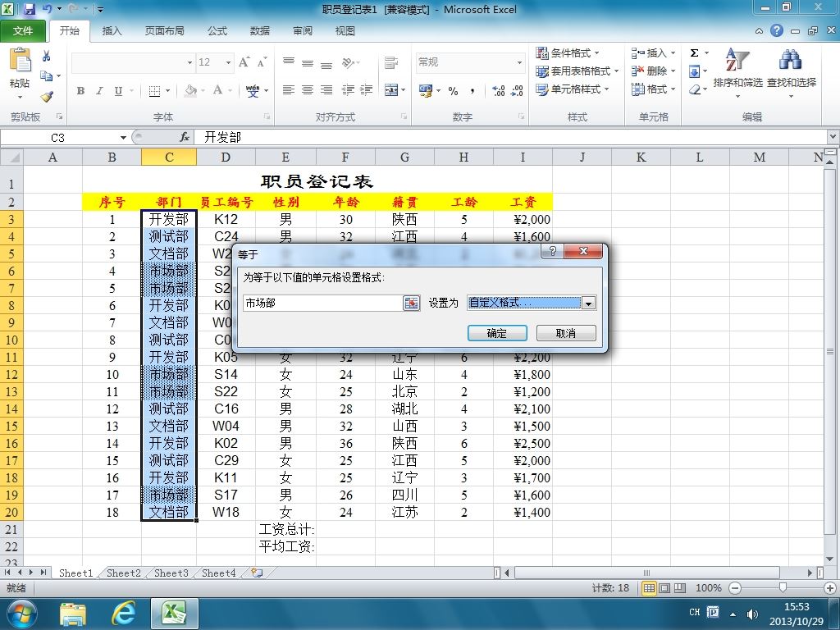Open the 条件格式 conditional formatting menu
This screenshot has height=630, width=840.
click(568, 53)
